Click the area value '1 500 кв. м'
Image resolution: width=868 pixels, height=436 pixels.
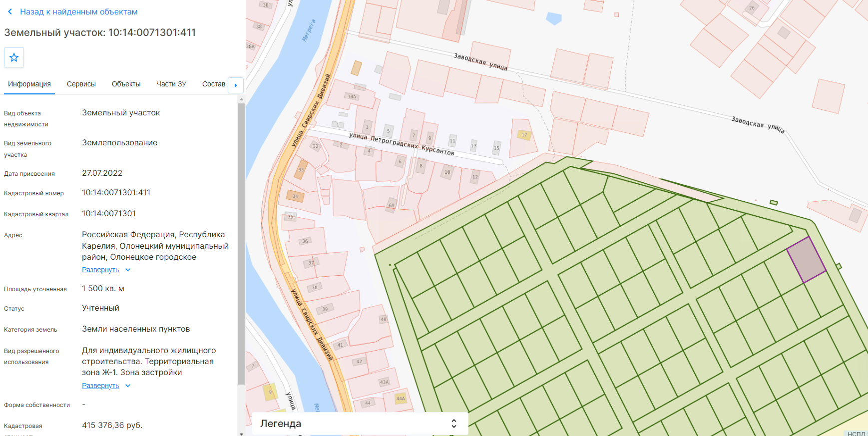(x=103, y=289)
